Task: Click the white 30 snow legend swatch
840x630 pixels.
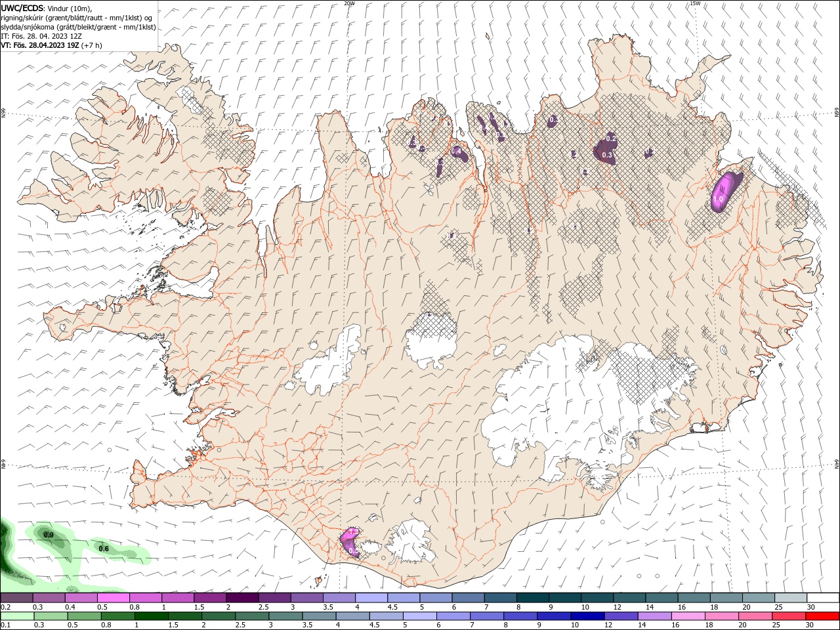Action: point(823,598)
